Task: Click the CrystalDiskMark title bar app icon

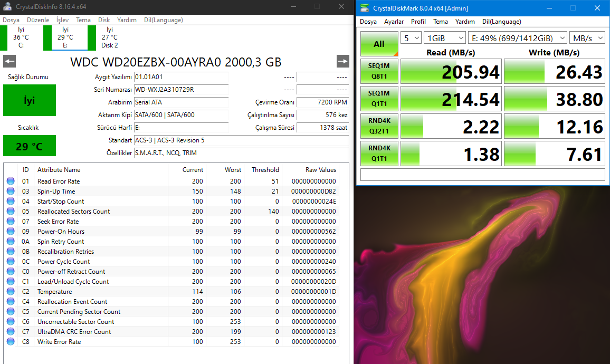Action: [365, 8]
